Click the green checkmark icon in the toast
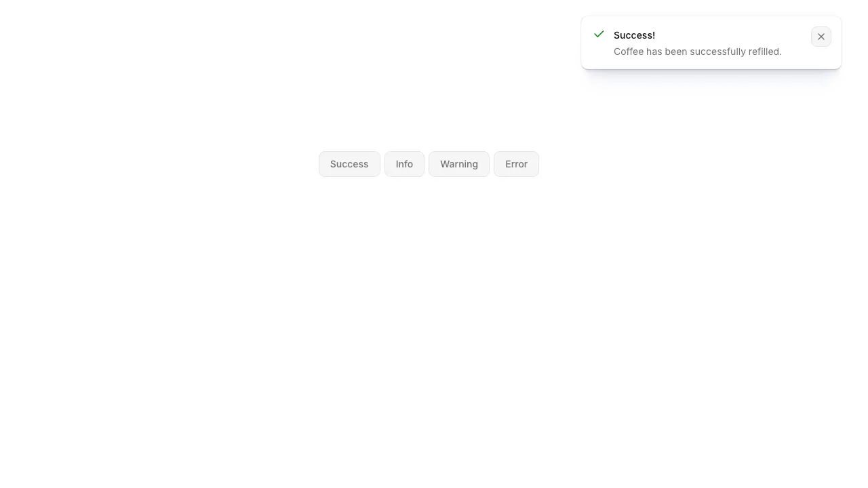868x488 pixels. (x=599, y=35)
